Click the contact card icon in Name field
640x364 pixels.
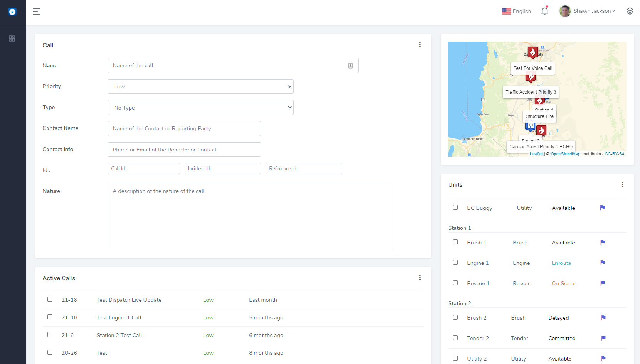pos(350,65)
